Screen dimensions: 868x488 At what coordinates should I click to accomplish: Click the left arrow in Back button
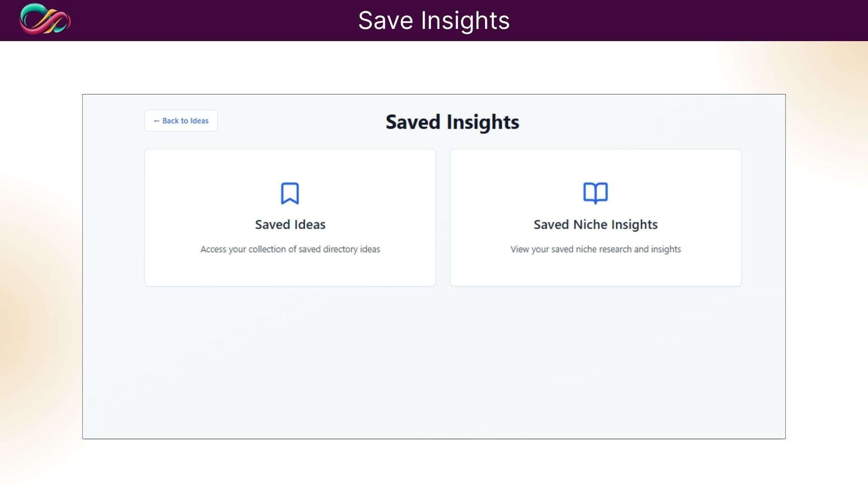pos(156,121)
